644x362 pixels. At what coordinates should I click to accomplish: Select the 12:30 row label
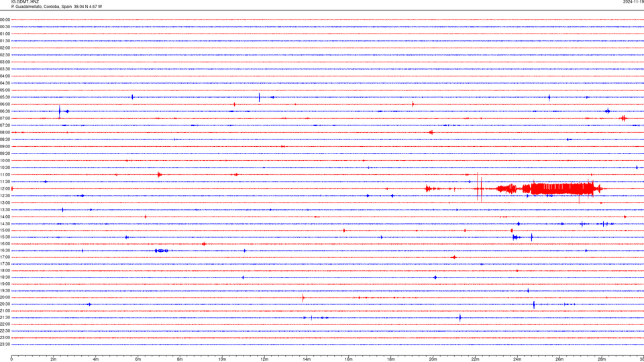5,196
